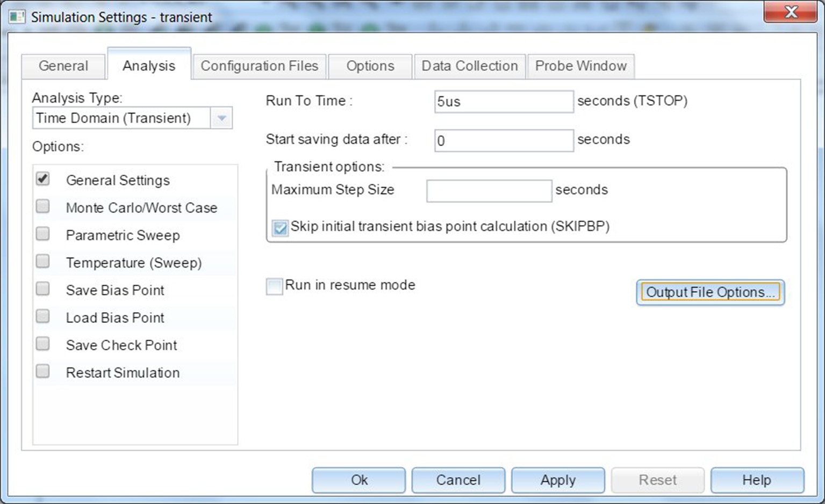Toggle the Save Bias Point checkbox
Viewport: 825px width, 504px height.
pyautogui.click(x=43, y=289)
